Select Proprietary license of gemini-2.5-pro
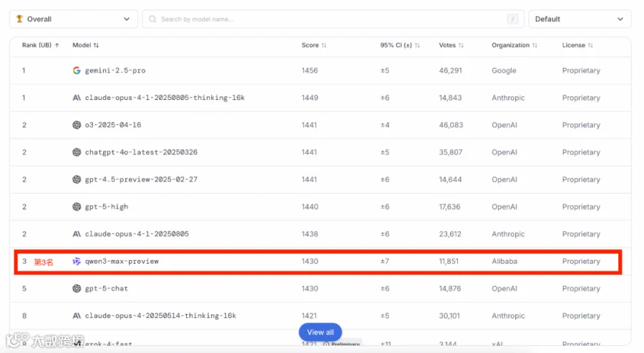The image size is (644, 353). [581, 71]
